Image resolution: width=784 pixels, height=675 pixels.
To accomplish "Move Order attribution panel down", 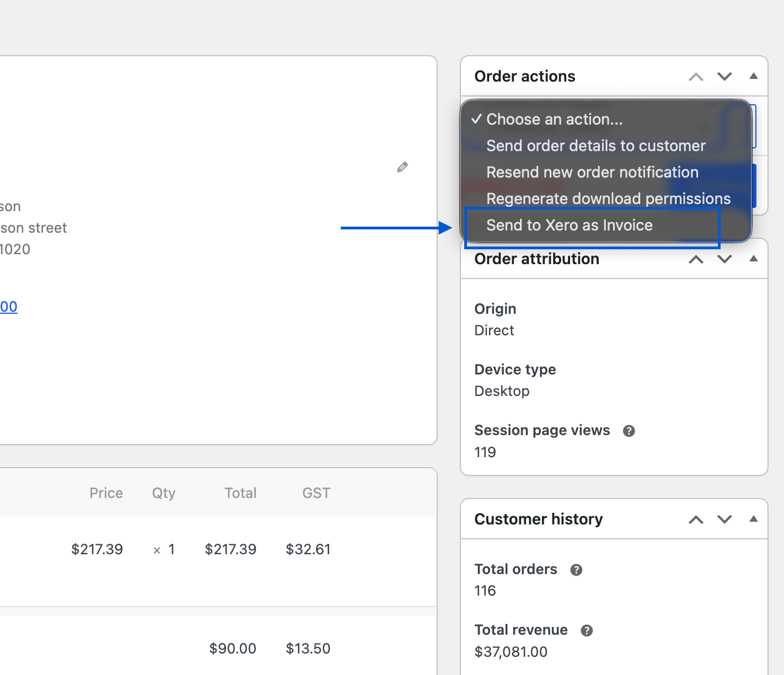I will tap(724, 259).
